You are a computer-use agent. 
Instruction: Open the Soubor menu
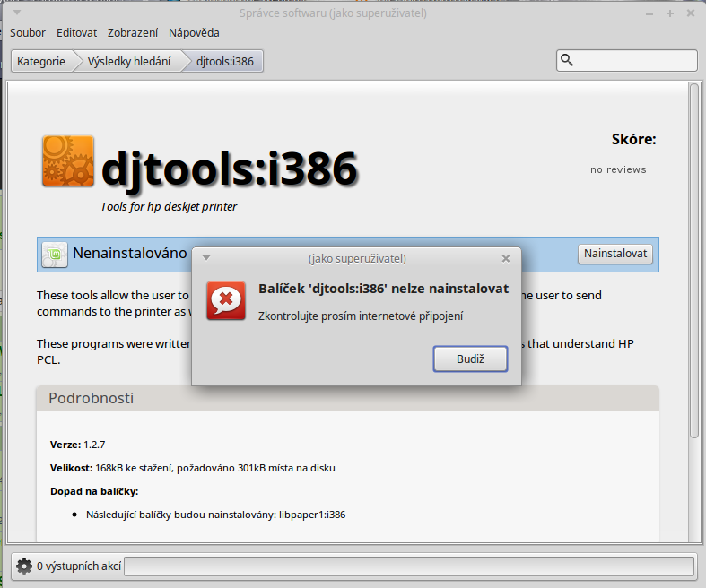[x=28, y=33]
